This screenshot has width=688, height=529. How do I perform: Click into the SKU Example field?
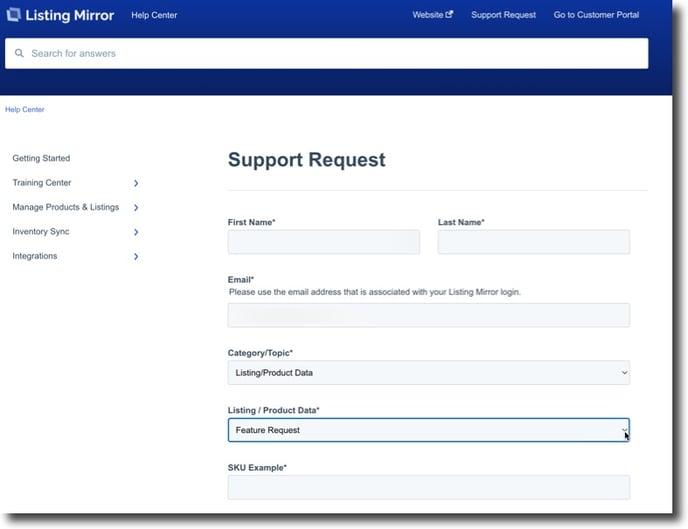[x=429, y=487]
